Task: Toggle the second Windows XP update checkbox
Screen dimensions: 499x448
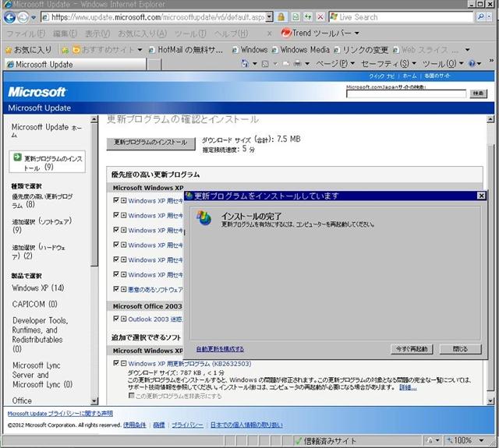Action: tap(116, 215)
